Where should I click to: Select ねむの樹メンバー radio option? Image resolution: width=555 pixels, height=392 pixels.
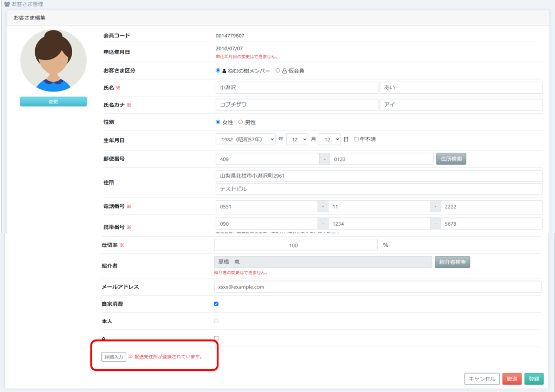pyautogui.click(x=218, y=70)
